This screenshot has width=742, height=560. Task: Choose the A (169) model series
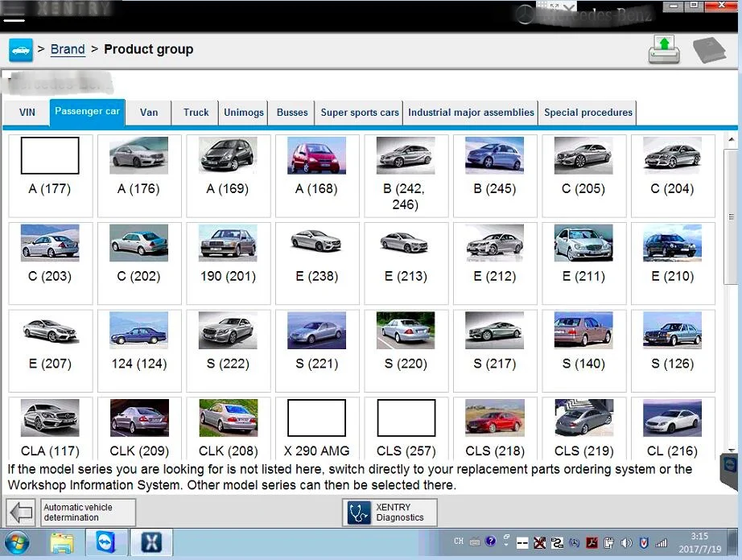[x=228, y=176]
